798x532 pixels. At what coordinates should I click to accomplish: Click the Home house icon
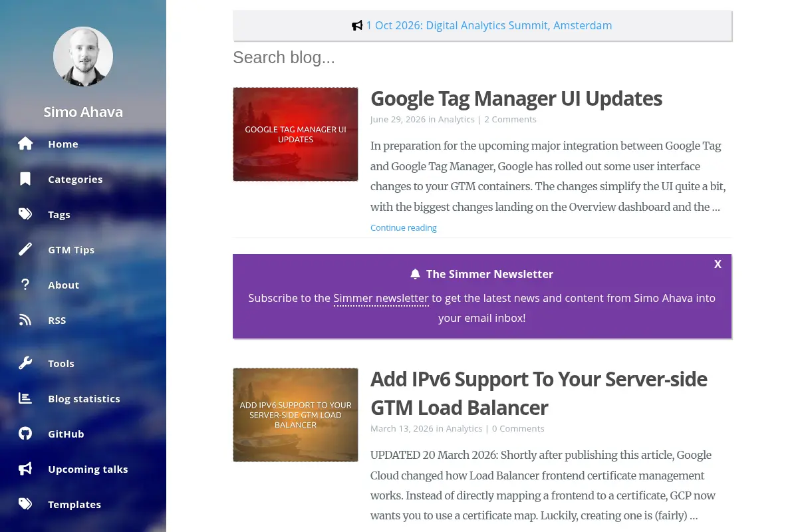(x=25, y=144)
